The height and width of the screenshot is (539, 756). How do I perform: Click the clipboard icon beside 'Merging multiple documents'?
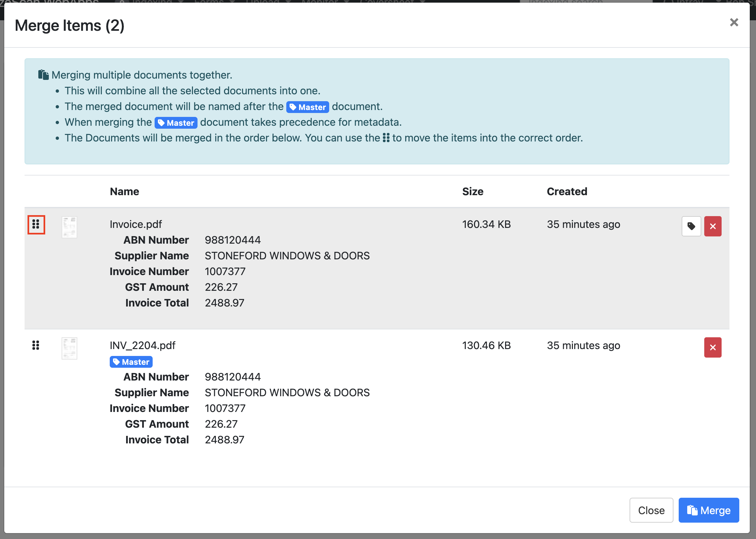click(44, 75)
